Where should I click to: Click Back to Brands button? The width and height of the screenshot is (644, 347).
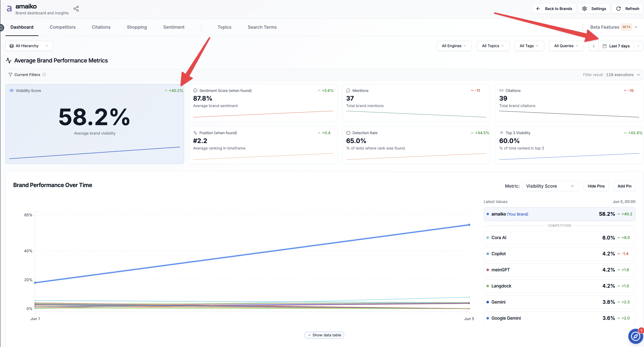(554, 9)
